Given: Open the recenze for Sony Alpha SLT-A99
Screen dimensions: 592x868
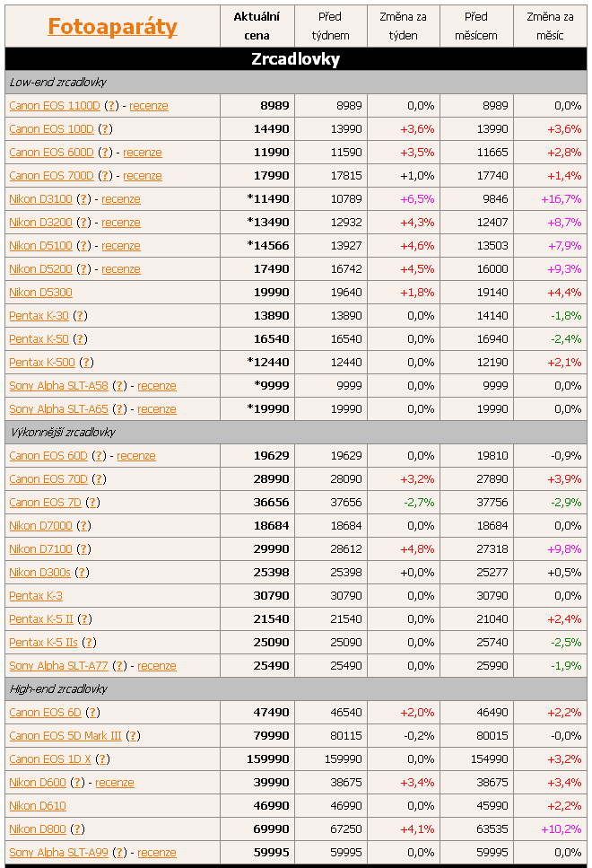Looking at the screenshot, I should tap(157, 853).
